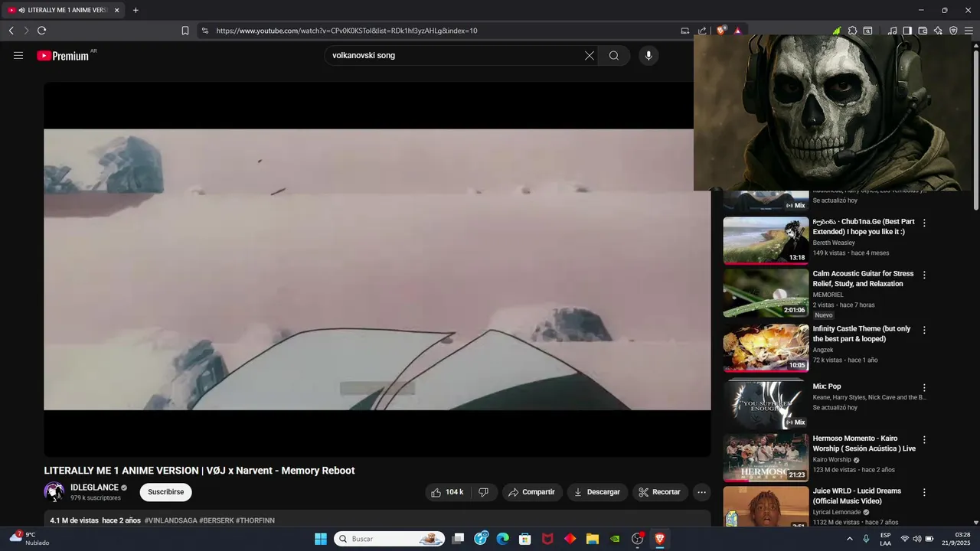The width and height of the screenshot is (980, 551).
Task: Open the #THORFINN hashtag
Action: (x=255, y=520)
